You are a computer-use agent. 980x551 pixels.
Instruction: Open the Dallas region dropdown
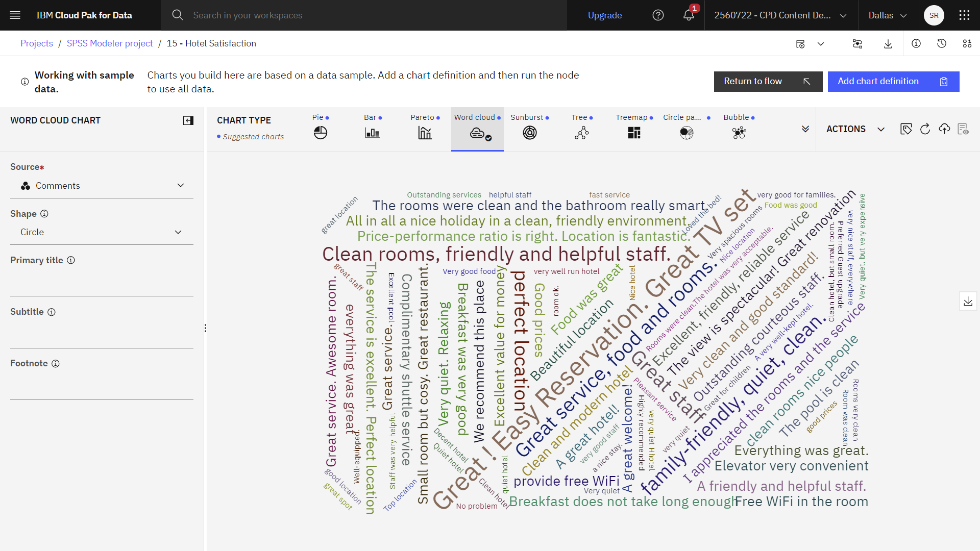tap(888, 15)
